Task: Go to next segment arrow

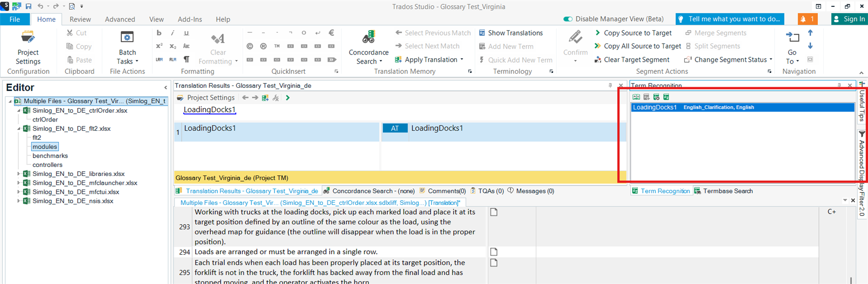Action: click(810, 46)
